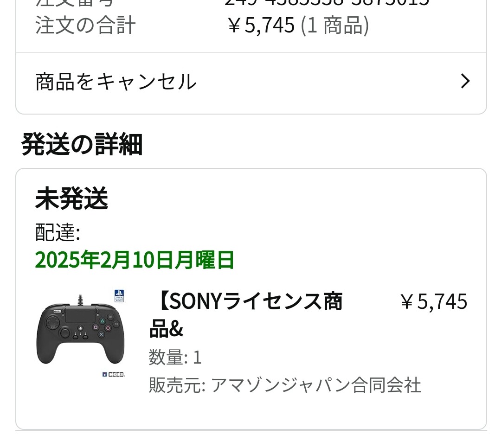Click the item price ¥5,745 beside product title

pos(433,302)
